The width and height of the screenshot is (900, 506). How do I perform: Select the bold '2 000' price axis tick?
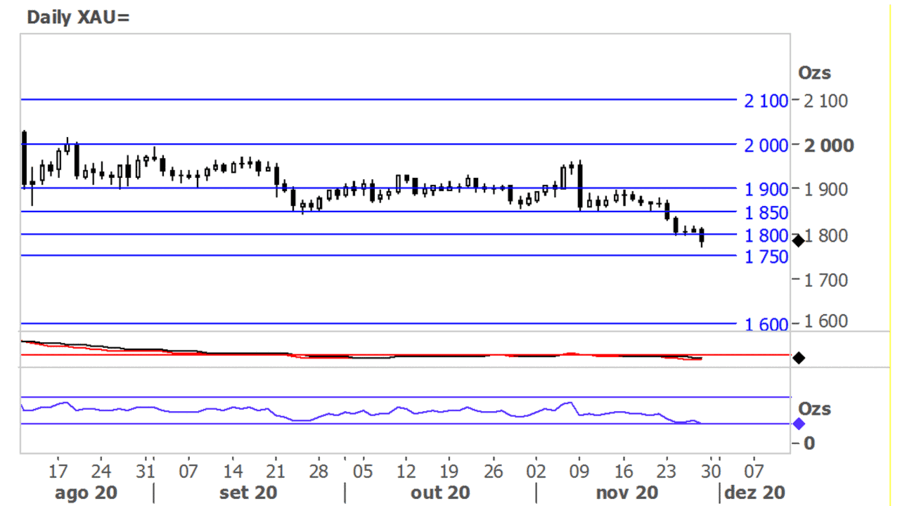829,146
